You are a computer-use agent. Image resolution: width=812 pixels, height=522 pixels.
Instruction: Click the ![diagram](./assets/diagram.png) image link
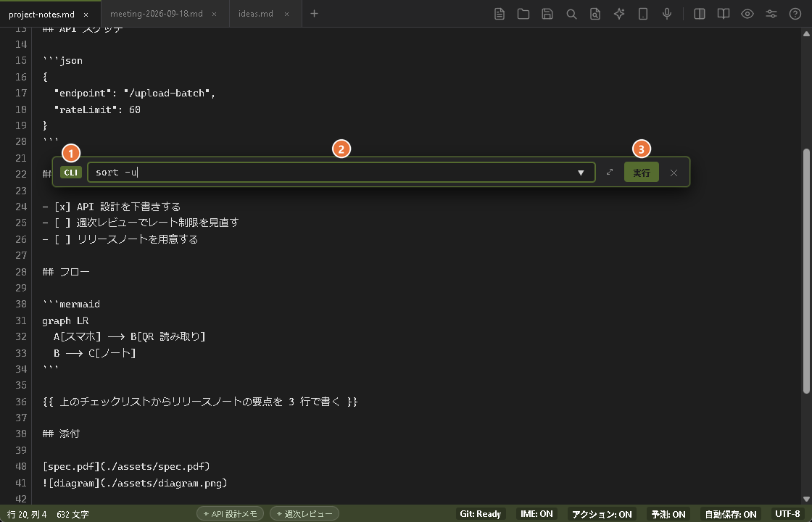pyautogui.click(x=135, y=483)
